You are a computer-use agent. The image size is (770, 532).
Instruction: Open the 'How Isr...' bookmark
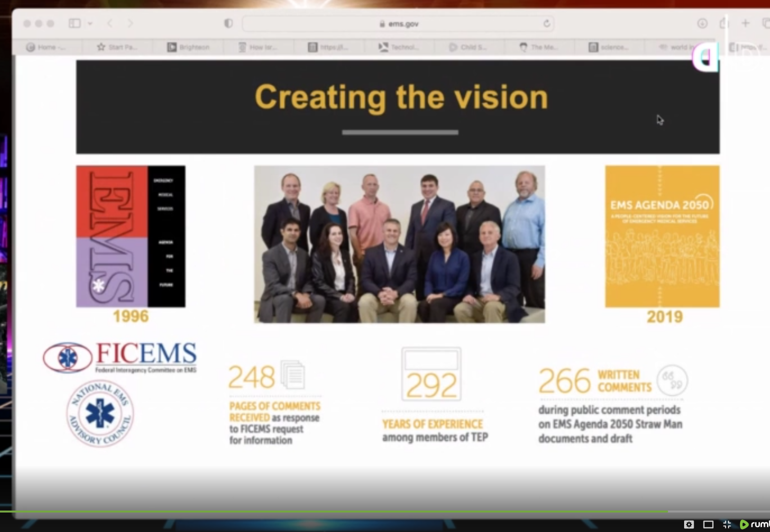(x=258, y=47)
